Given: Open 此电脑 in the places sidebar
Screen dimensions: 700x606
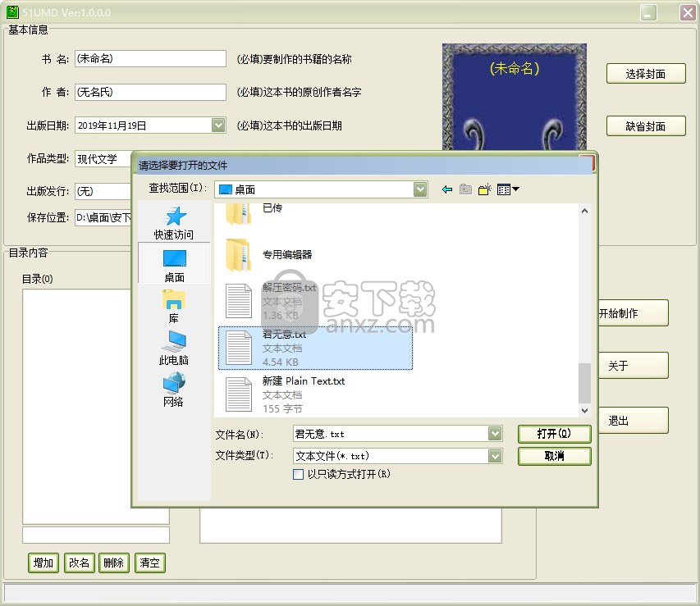Looking at the screenshot, I should pos(174,347).
